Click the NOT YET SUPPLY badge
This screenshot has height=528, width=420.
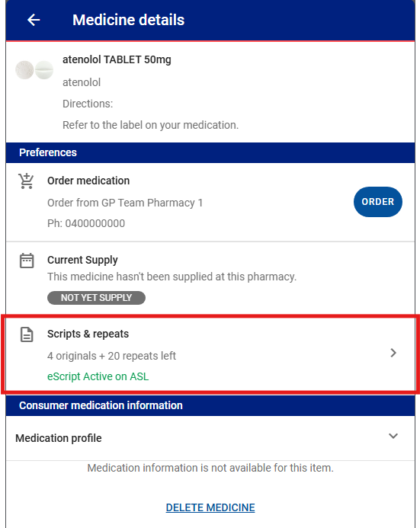click(96, 298)
